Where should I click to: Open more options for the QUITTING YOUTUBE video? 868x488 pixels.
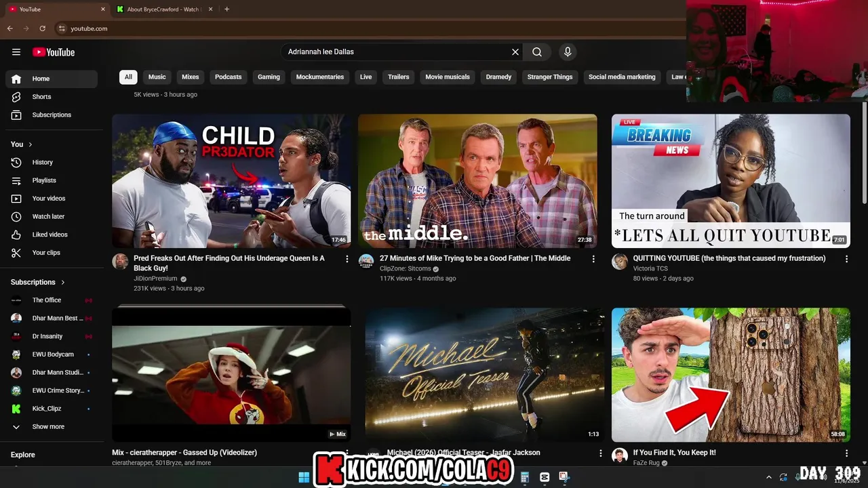(846, 259)
